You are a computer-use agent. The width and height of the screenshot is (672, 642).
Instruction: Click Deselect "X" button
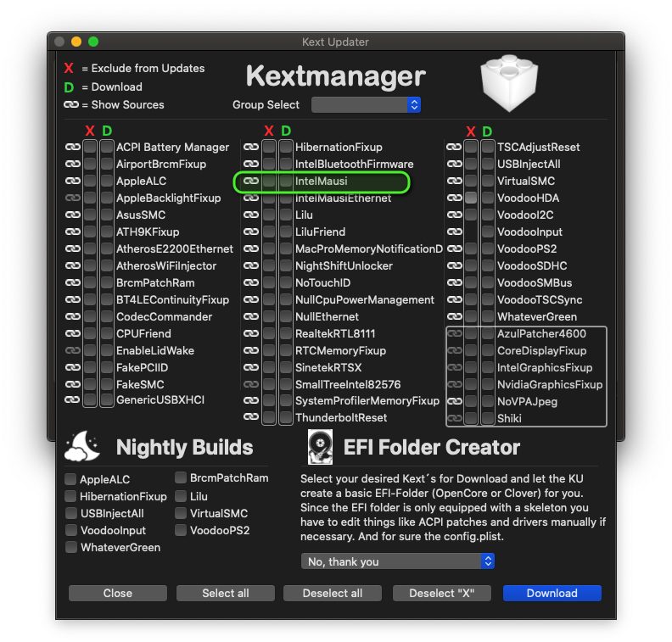pos(442,593)
